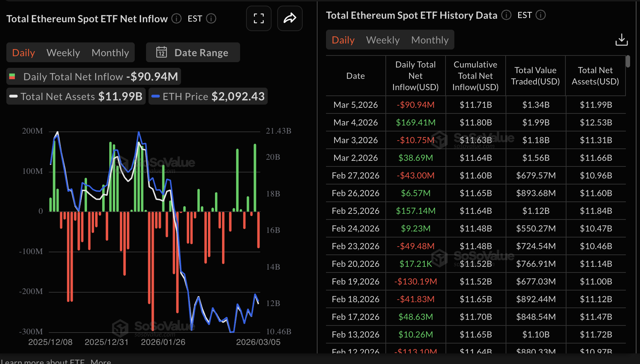The width and height of the screenshot is (640, 364).
Task: Switch the chart to Weekly view
Action: pos(63,53)
